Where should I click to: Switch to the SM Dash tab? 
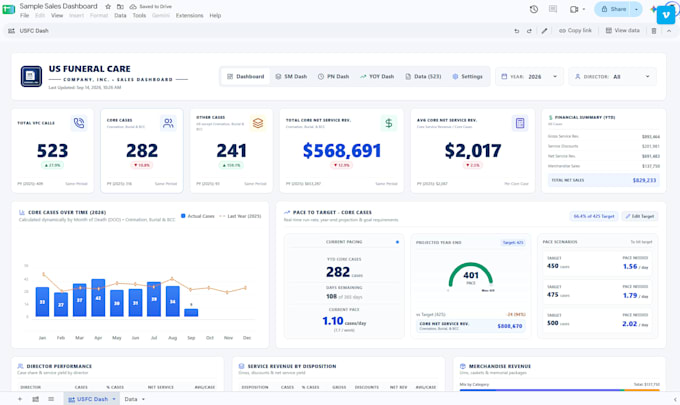pyautogui.click(x=291, y=76)
